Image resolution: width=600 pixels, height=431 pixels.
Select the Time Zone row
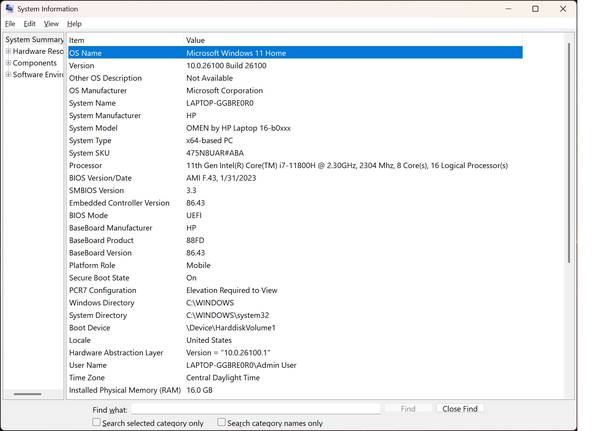(295, 377)
